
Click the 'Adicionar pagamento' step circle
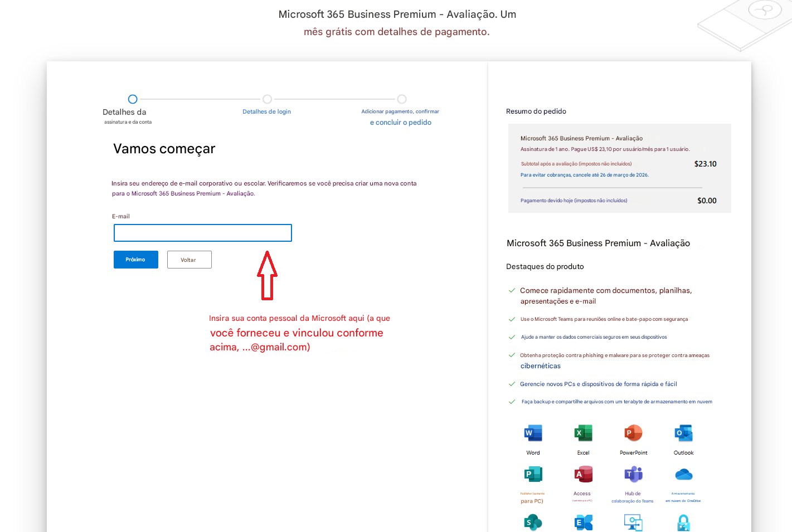402,99
